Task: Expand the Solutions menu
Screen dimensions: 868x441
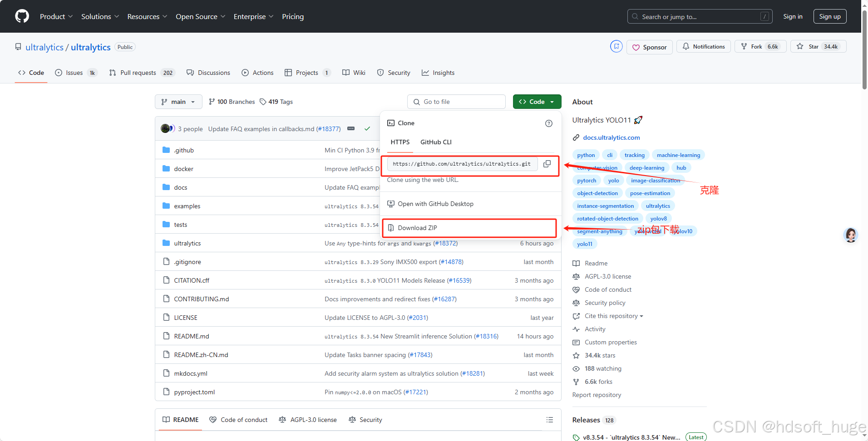Action: 100,16
